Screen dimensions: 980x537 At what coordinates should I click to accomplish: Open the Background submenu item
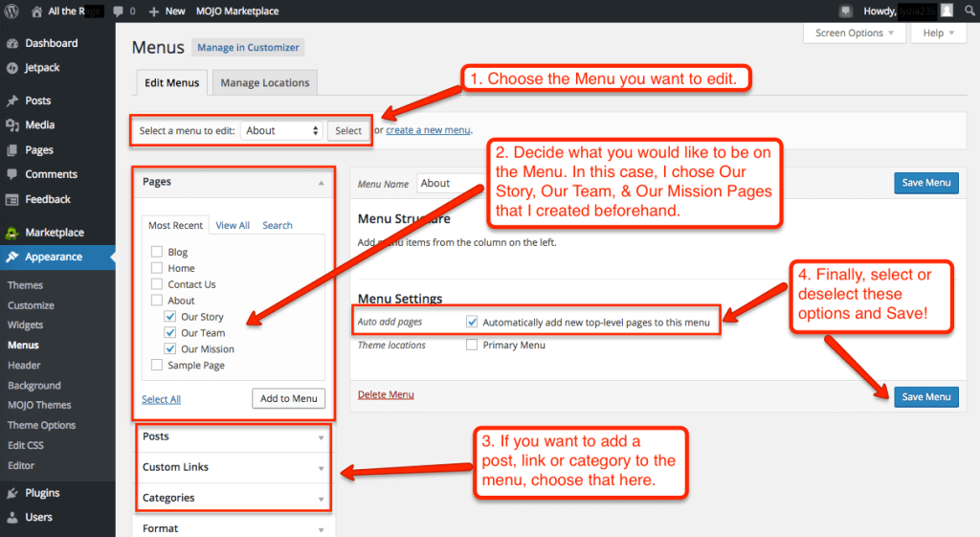pos(34,385)
